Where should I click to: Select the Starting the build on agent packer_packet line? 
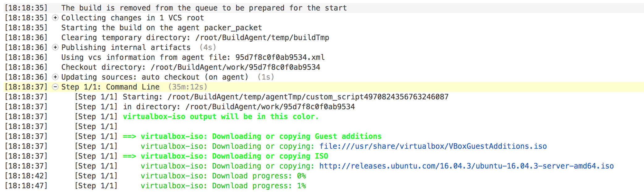[161, 28]
